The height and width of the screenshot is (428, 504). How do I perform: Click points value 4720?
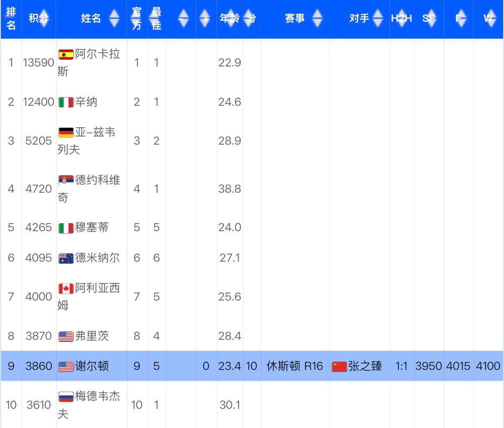coord(38,189)
